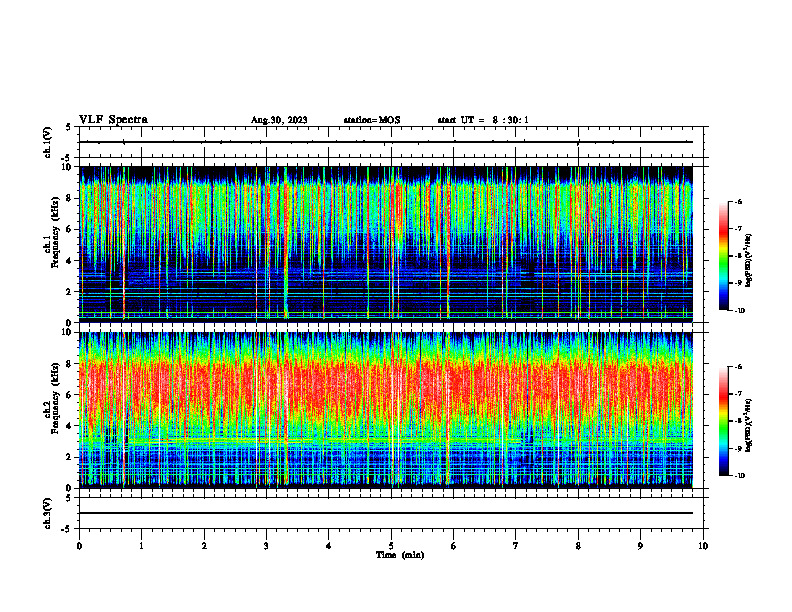Click the "ch.3(V)" waveform axis label
Viewport: 792px width, 612px height.
[48, 513]
